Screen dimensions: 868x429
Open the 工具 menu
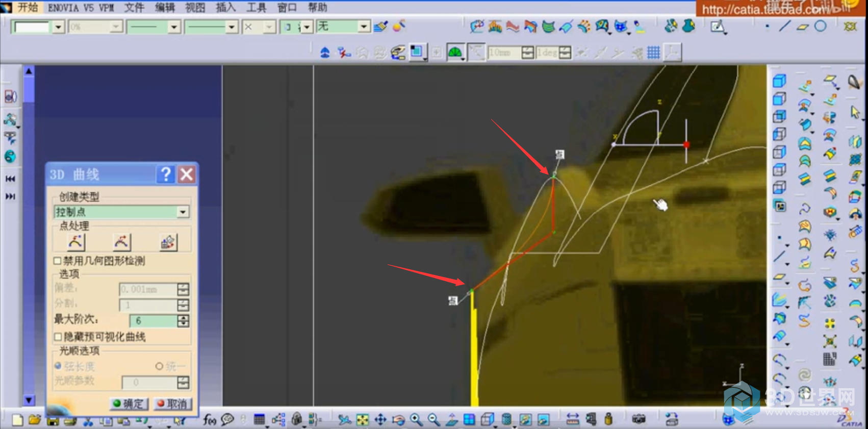coord(256,7)
